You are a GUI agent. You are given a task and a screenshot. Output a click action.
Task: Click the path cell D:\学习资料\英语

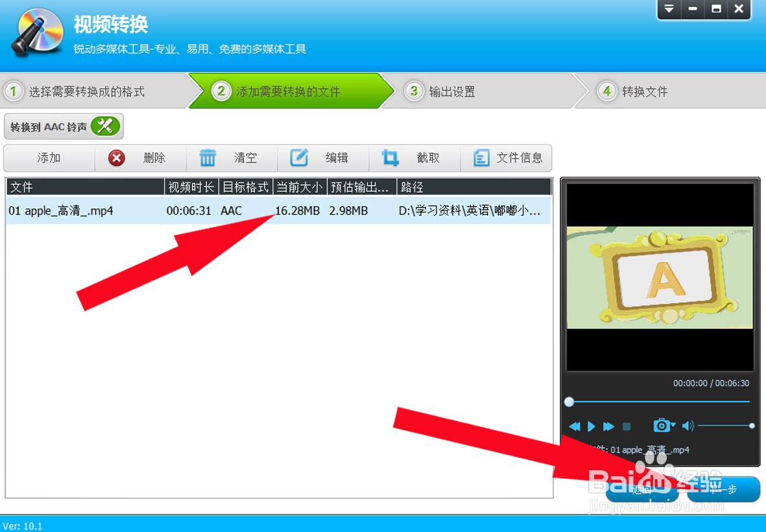(x=469, y=211)
